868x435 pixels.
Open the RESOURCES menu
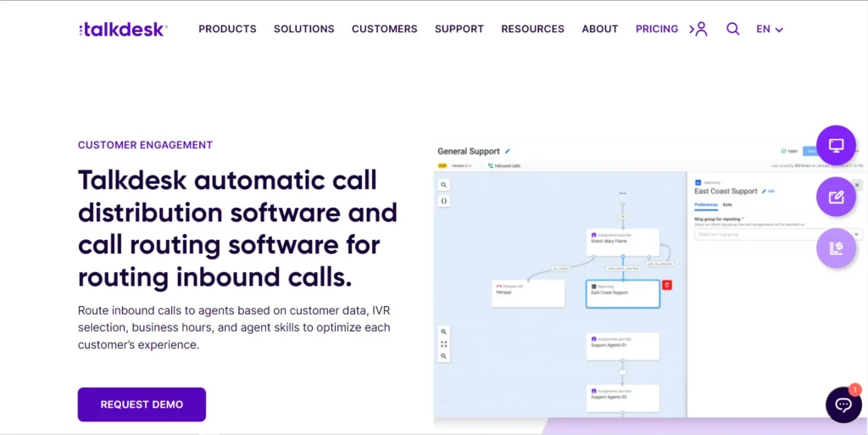coord(532,29)
